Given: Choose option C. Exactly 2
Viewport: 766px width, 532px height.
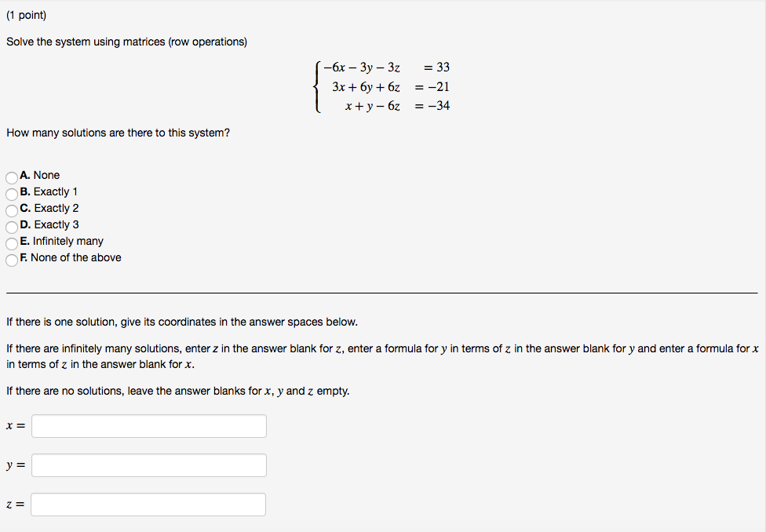Looking at the screenshot, I should coord(12,210).
